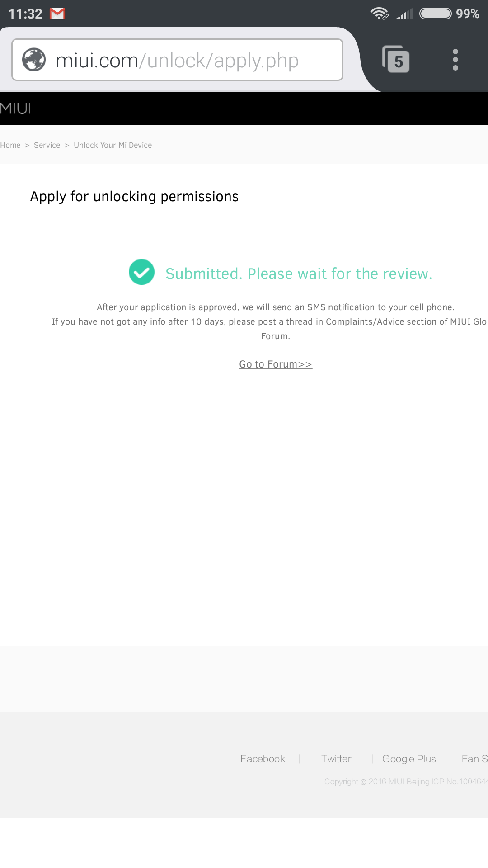
Task: Open the Facebook footer link
Action: [263, 759]
